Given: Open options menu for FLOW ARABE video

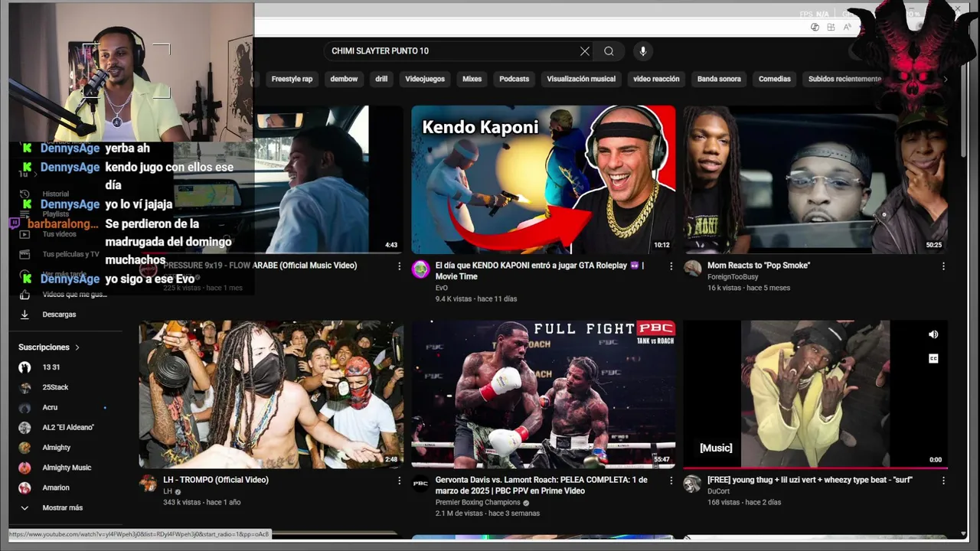Looking at the screenshot, I should click(x=399, y=266).
